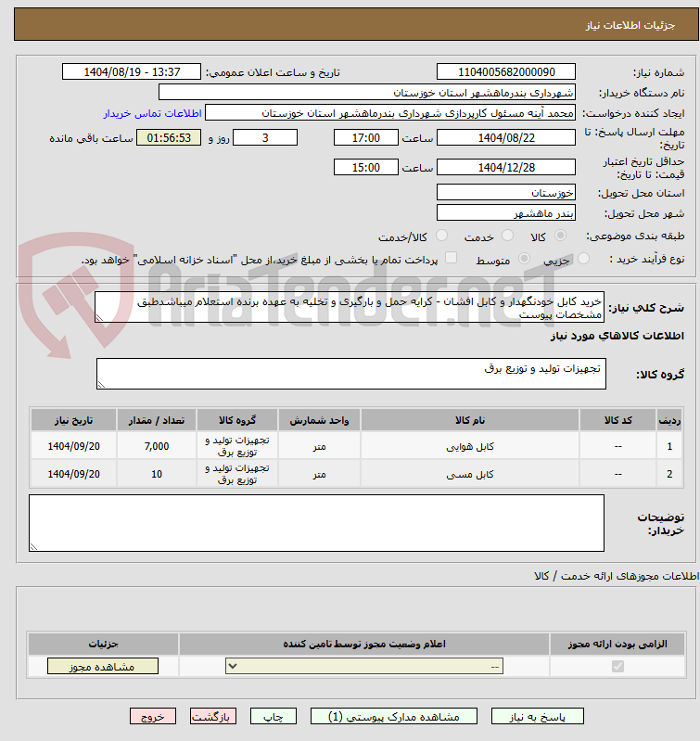Click the response deadline date 1404/08/22
Screen dimensions: 700x741
pos(506,137)
